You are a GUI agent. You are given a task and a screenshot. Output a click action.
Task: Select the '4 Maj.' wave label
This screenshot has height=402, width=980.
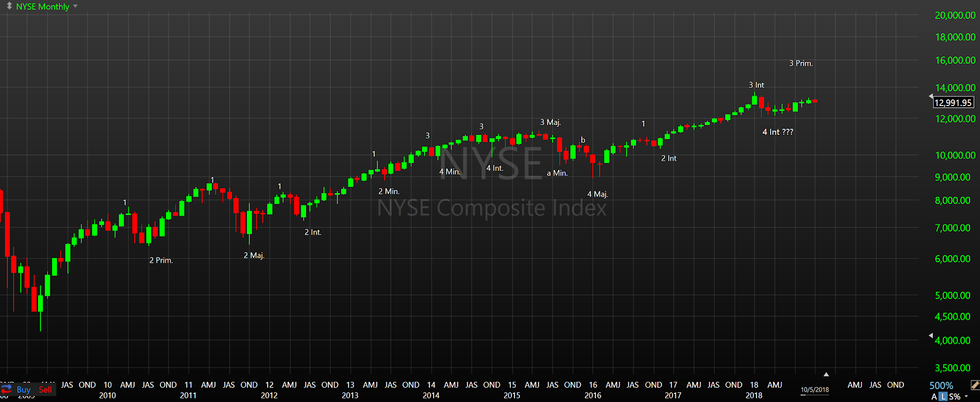tap(597, 194)
